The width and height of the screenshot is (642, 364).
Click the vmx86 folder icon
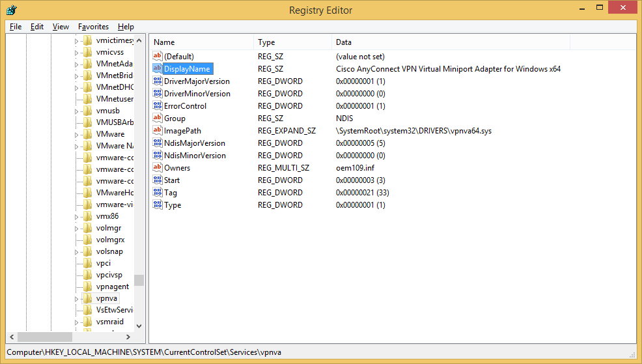[87, 216]
